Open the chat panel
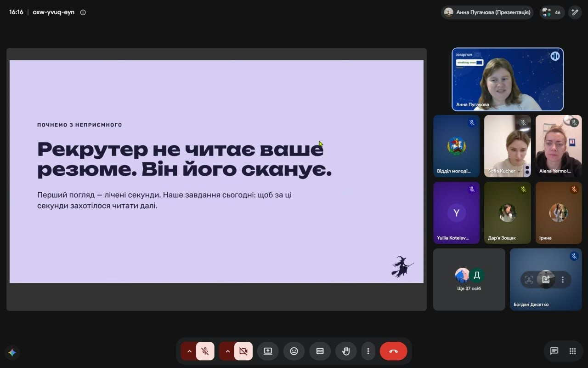 click(554, 351)
